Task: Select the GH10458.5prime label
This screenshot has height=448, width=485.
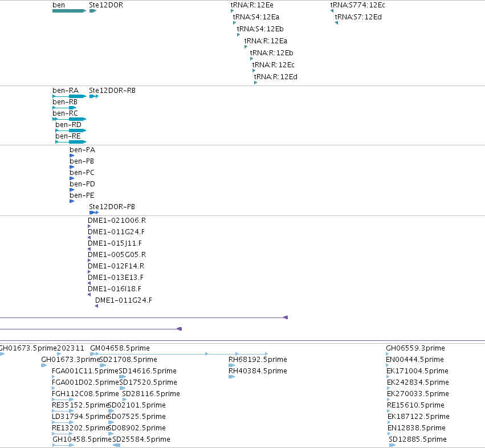Action: click(x=82, y=439)
